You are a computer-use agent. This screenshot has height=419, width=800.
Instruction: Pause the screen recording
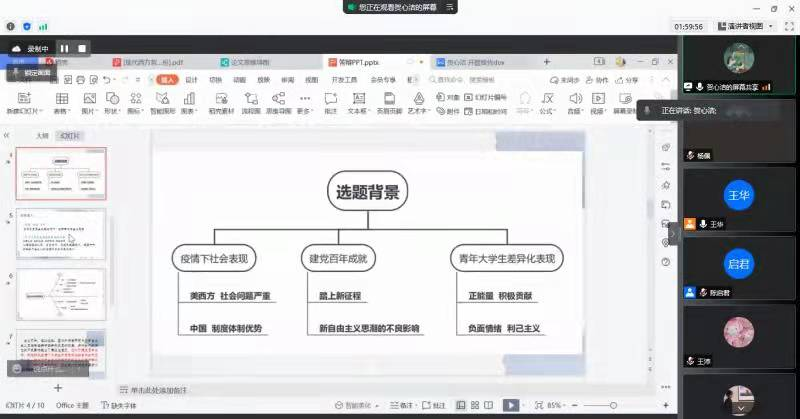pyautogui.click(x=64, y=48)
